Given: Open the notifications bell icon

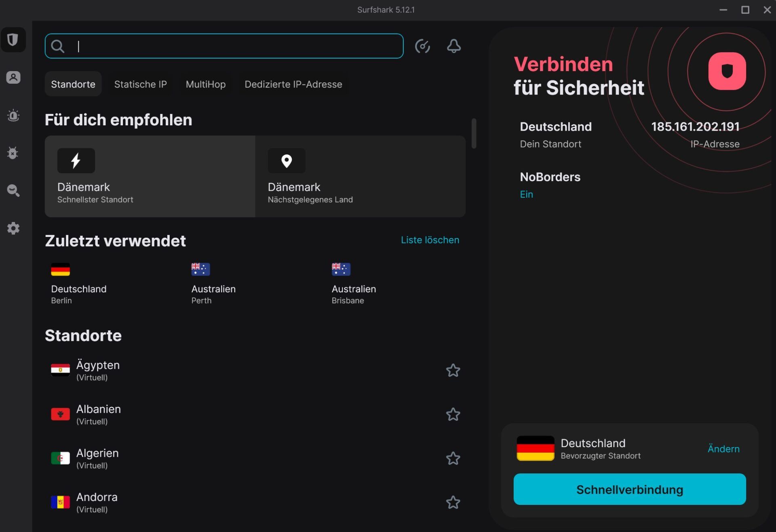Looking at the screenshot, I should [453, 46].
